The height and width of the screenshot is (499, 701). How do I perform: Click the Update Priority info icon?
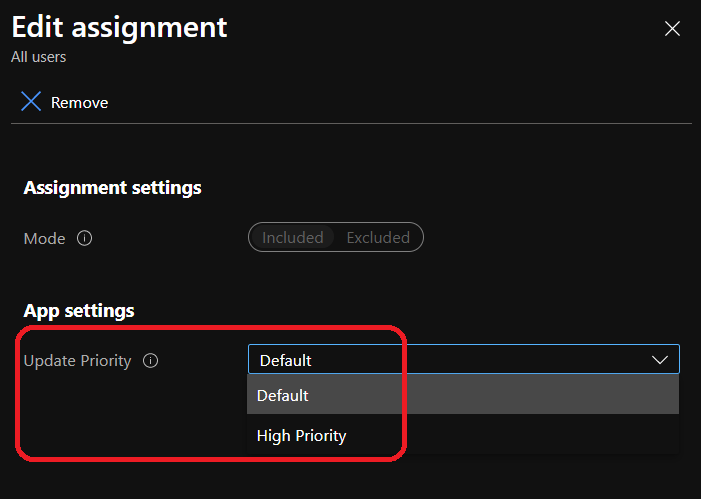151,361
